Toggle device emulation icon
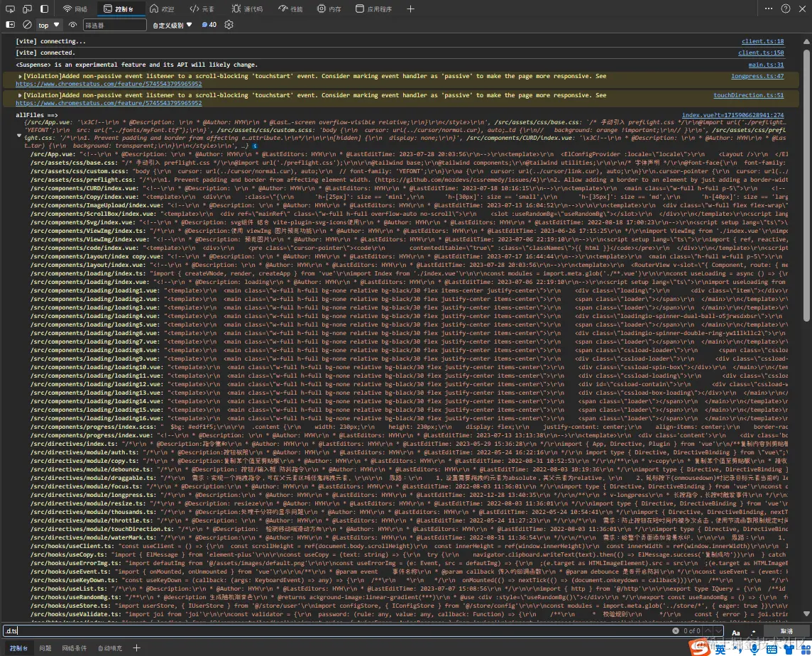The image size is (812, 656). tap(27, 9)
